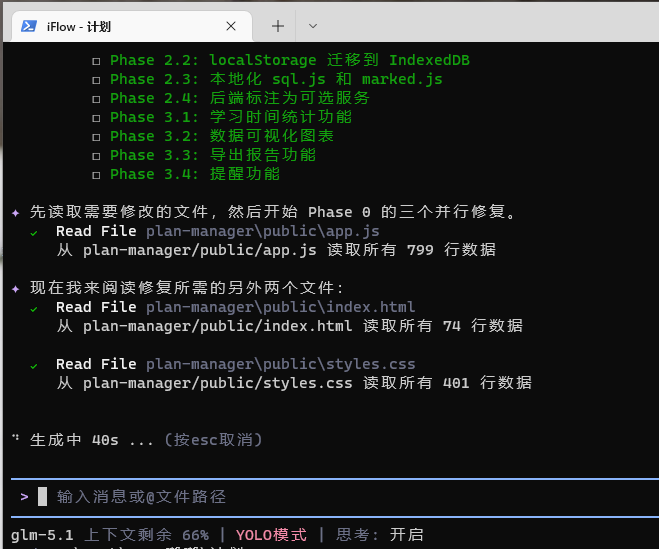Viewport: 659px width, 549px height.
Task: Open the plan-manager\public\index.html file path
Action: (280, 307)
